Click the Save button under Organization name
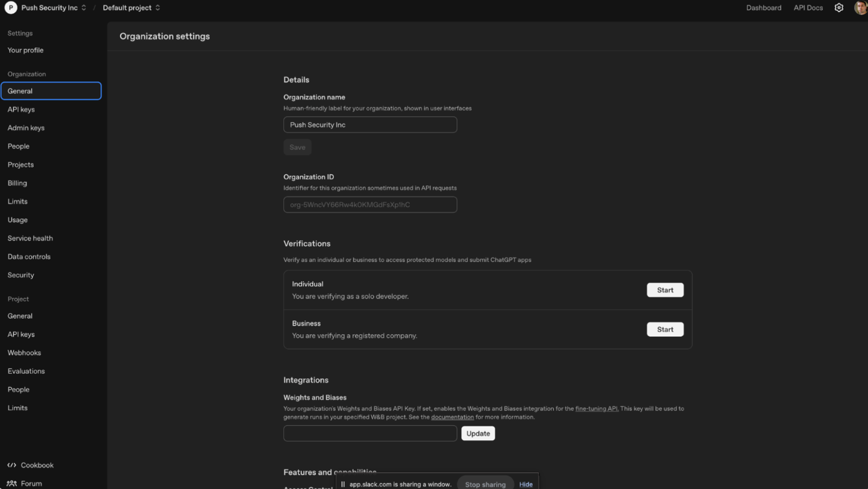Screen dimensions: 868x489 [297, 147]
